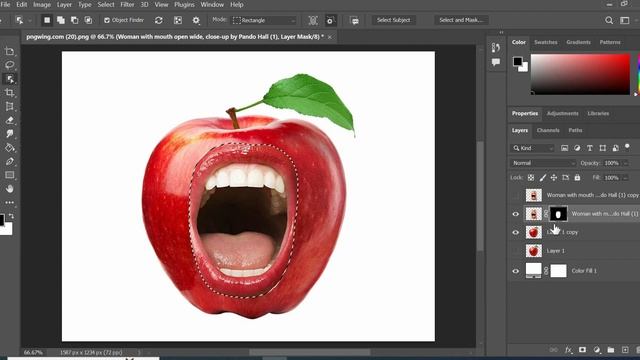
Task: Switch to the Channels tab
Action: click(548, 130)
